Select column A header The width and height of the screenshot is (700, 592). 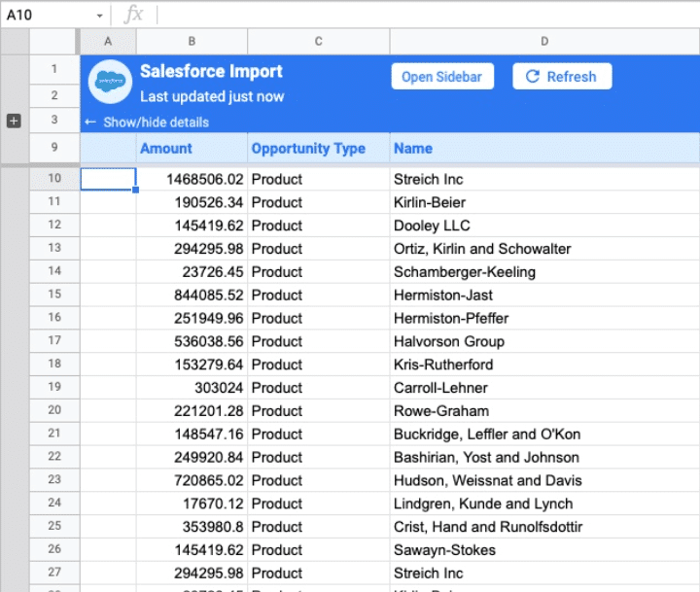(108, 42)
